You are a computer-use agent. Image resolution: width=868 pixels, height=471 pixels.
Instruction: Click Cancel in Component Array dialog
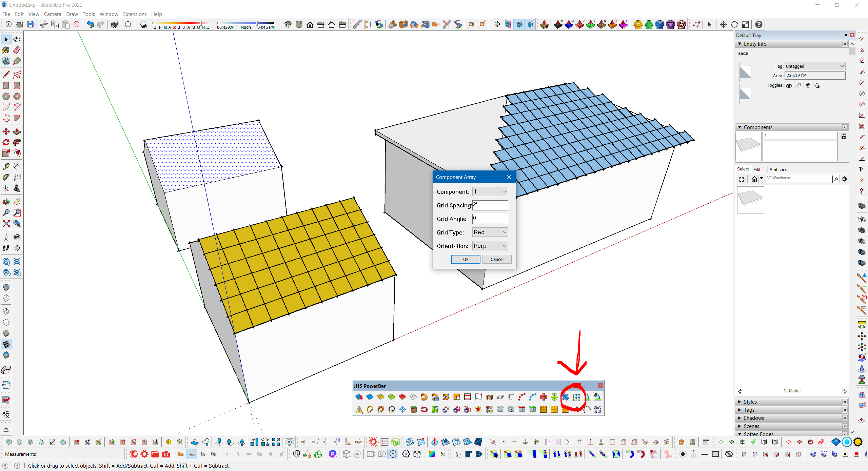[497, 259]
